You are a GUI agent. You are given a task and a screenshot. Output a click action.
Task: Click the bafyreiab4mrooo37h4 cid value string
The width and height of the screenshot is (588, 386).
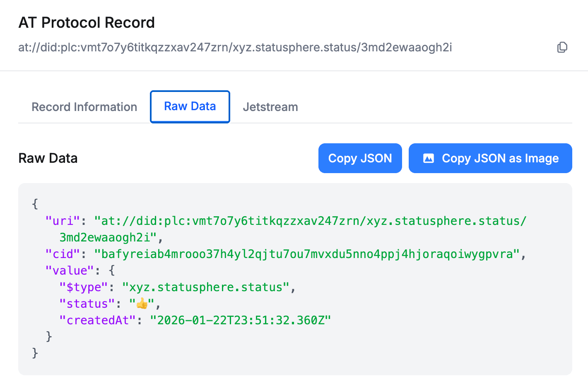[x=306, y=254]
